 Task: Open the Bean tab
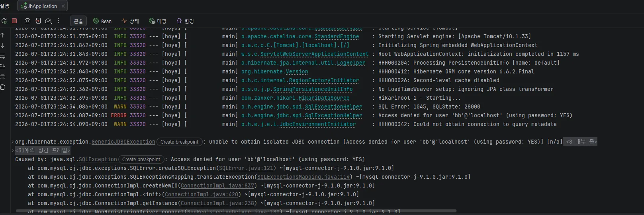[102, 21]
